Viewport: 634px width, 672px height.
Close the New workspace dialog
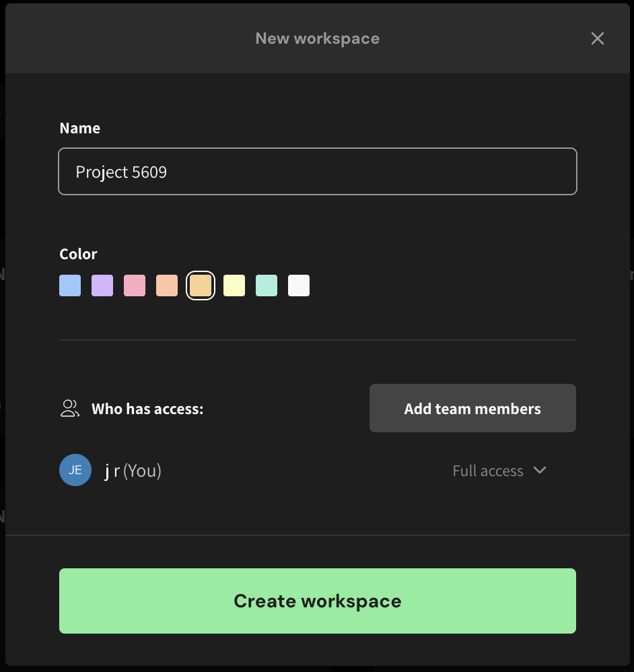point(597,38)
